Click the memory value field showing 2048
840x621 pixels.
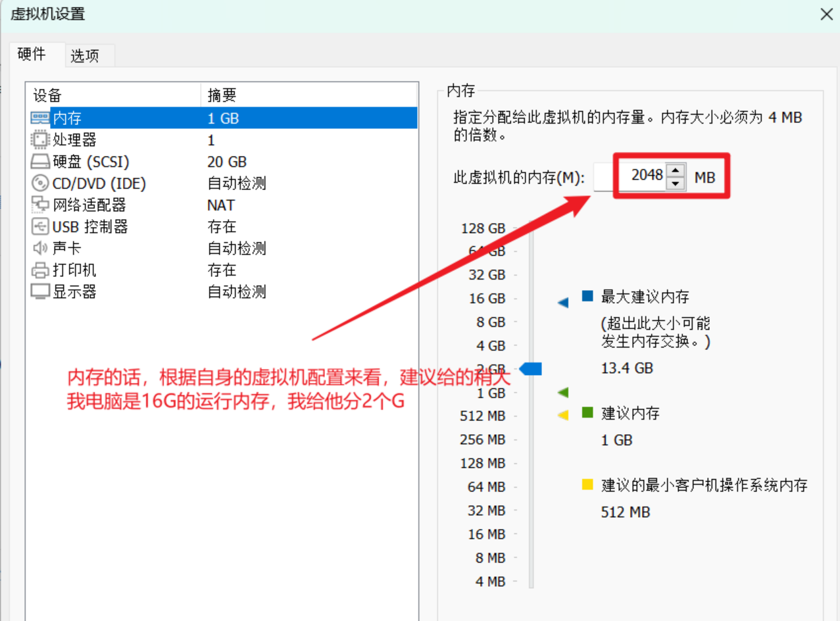(641, 176)
